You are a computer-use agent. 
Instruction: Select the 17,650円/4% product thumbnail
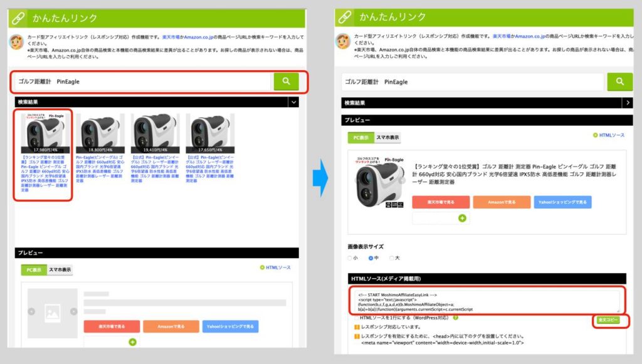[x=210, y=133]
